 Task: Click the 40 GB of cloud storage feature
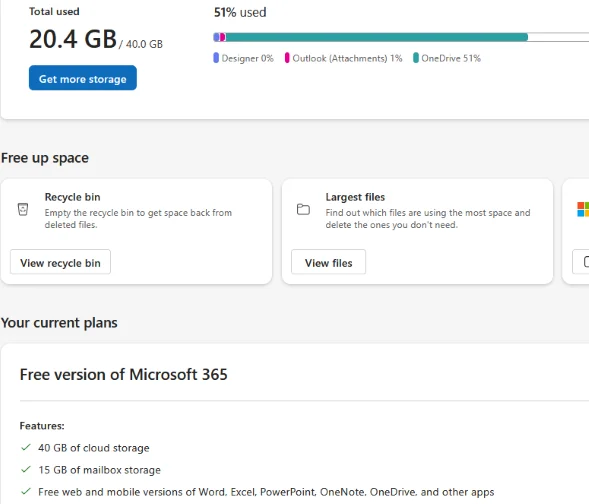pyautogui.click(x=94, y=448)
